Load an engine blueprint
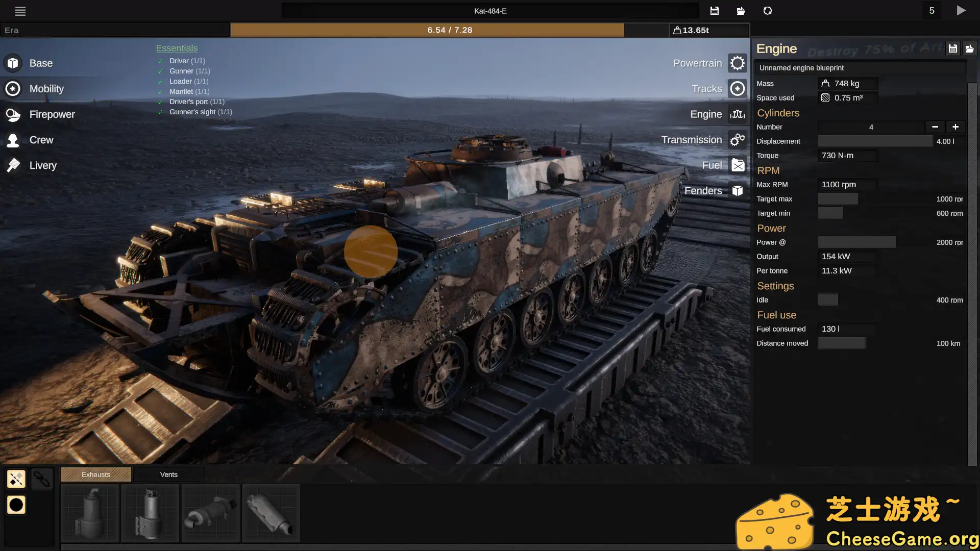 (969, 48)
